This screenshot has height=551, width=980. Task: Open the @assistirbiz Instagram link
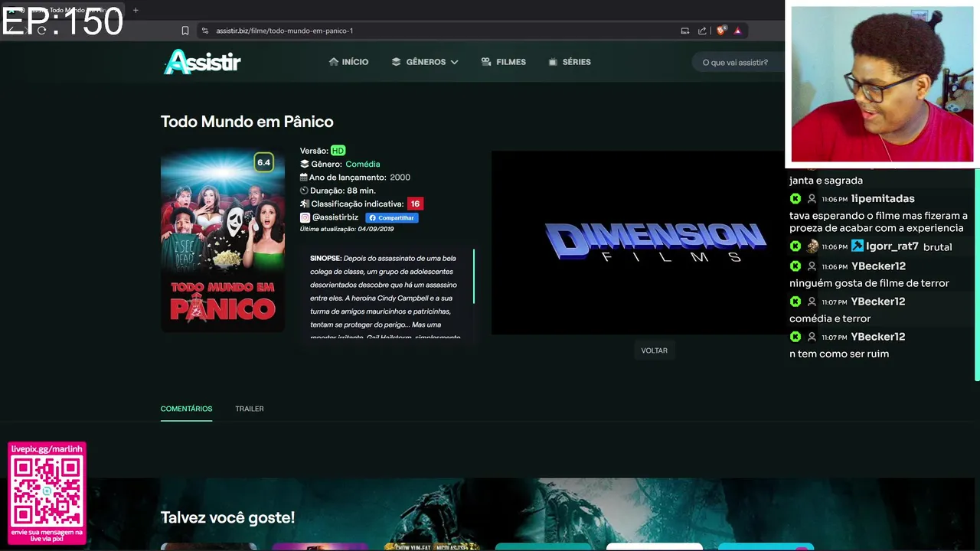click(335, 217)
